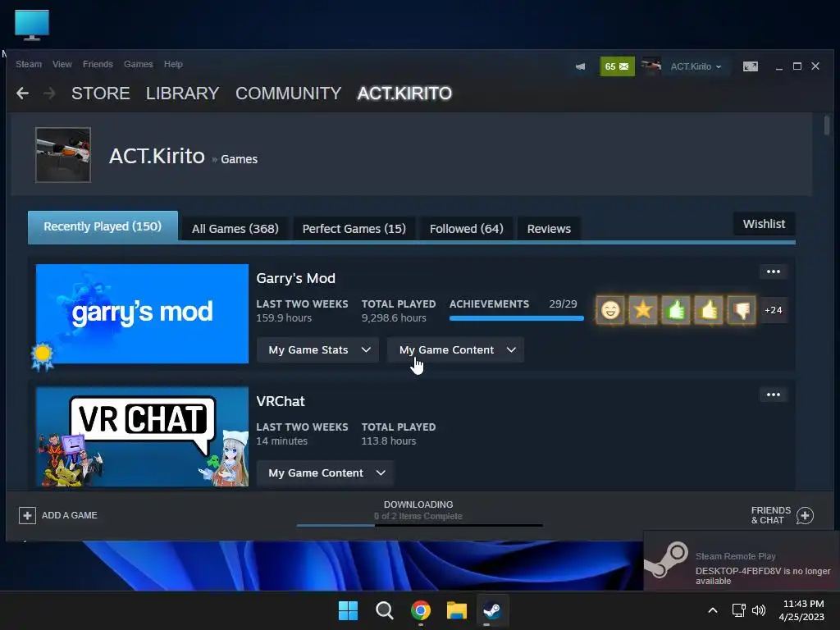Click the green thumbs-up achievement badge
840x630 pixels.
[676, 309]
